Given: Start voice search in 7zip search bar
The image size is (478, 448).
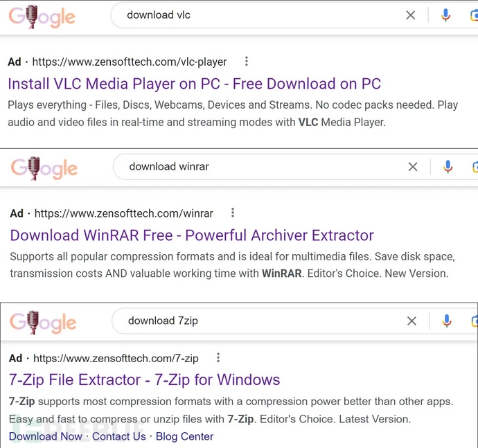Looking at the screenshot, I should coord(448,321).
